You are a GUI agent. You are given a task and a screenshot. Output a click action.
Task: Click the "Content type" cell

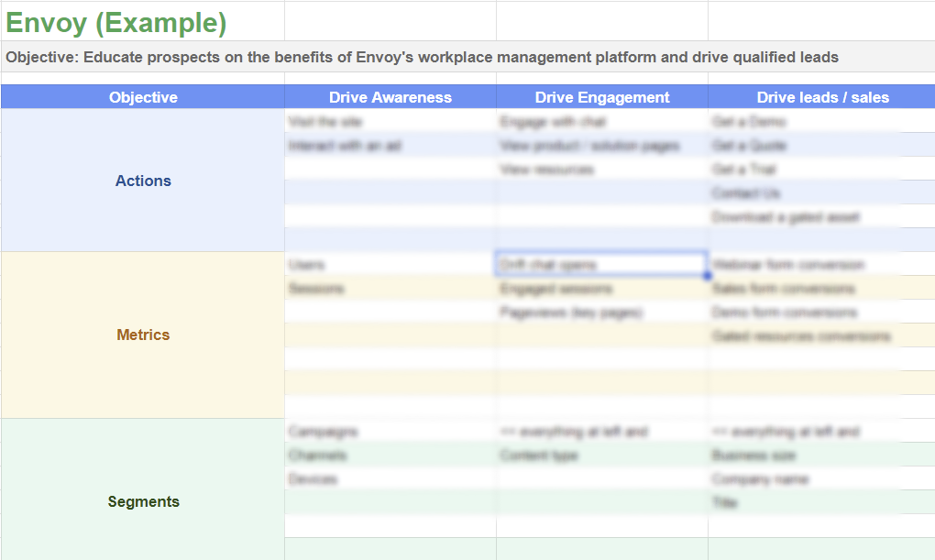point(602,456)
